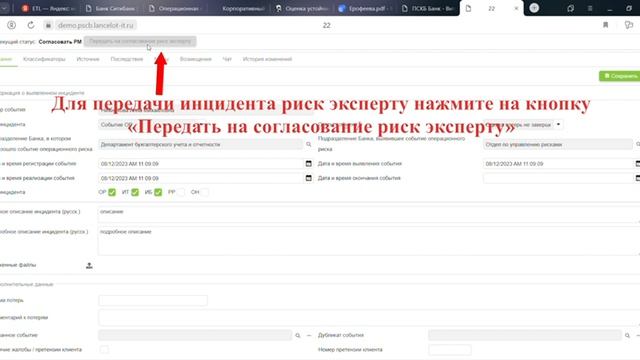
Task: Click the green Сохранить button
Action: (x=620, y=76)
